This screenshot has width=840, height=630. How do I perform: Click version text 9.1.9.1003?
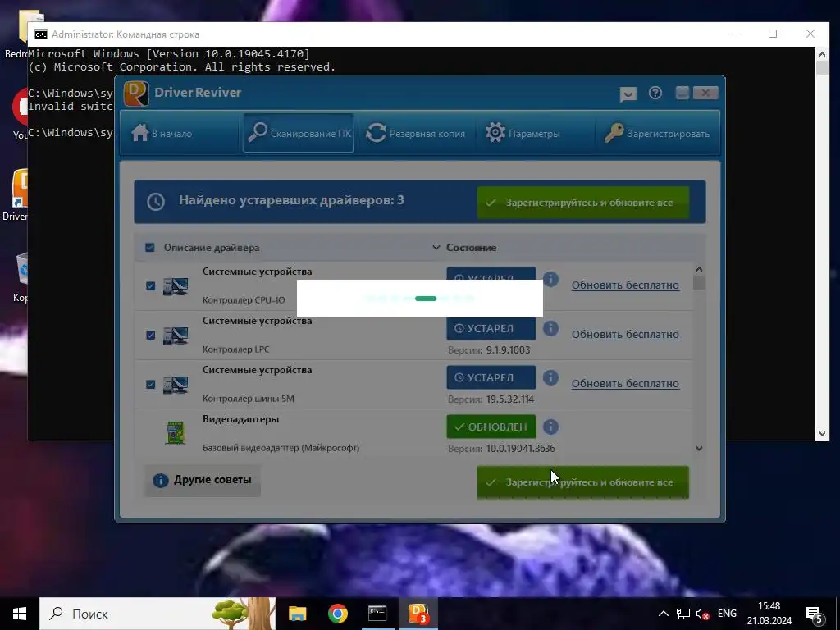(x=508, y=349)
